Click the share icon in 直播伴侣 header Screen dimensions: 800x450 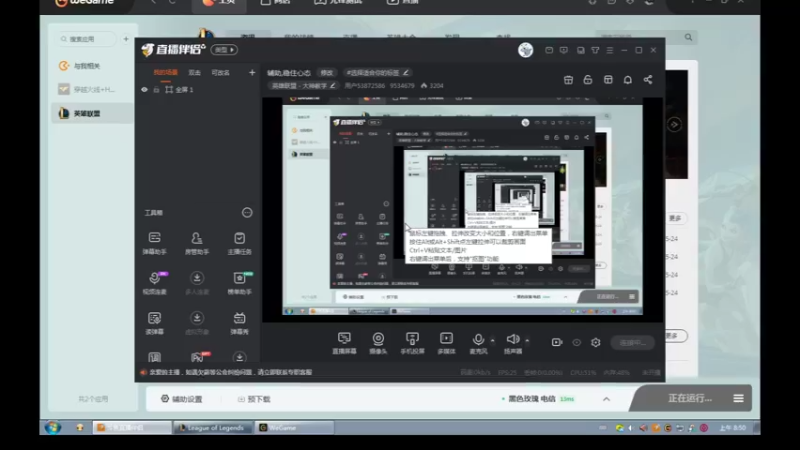tap(647, 80)
